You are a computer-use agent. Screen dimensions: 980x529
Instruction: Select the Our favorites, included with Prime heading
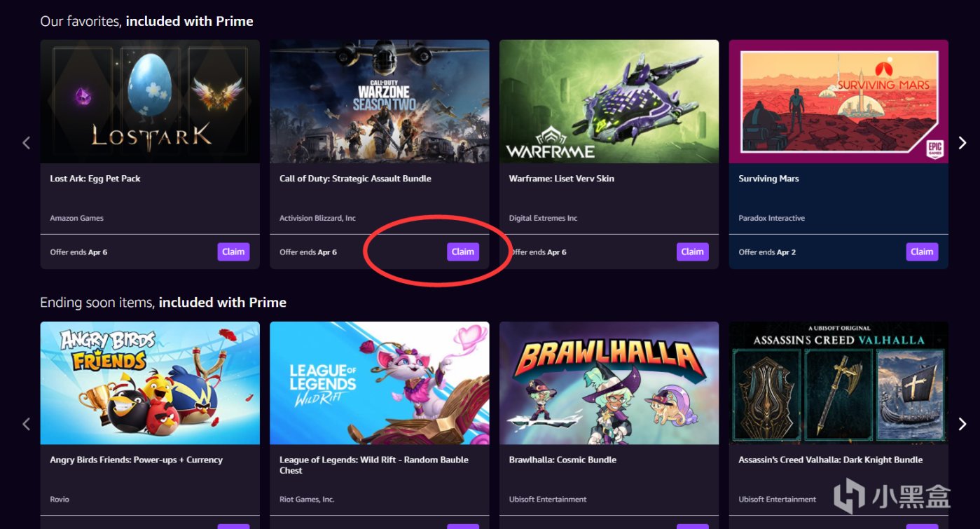(x=146, y=22)
